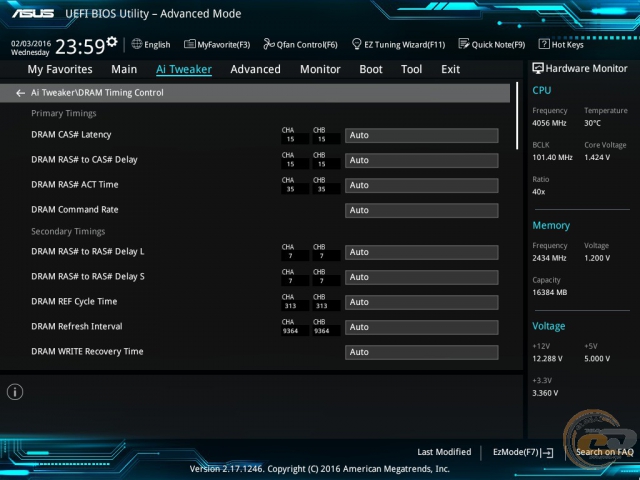Image resolution: width=640 pixels, height=480 pixels.
Task: Click the CHA 9364 refresh interval value
Action: [x=290, y=331]
